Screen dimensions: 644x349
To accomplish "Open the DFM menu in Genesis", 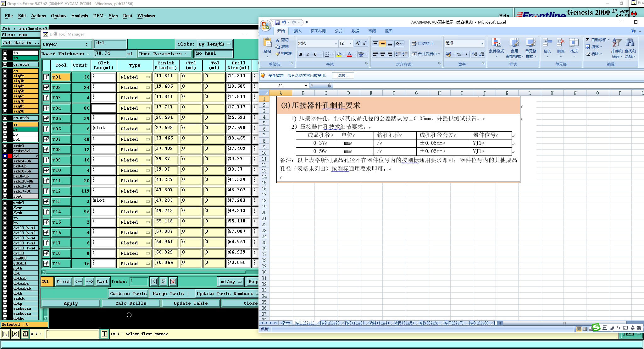I will coord(98,16).
